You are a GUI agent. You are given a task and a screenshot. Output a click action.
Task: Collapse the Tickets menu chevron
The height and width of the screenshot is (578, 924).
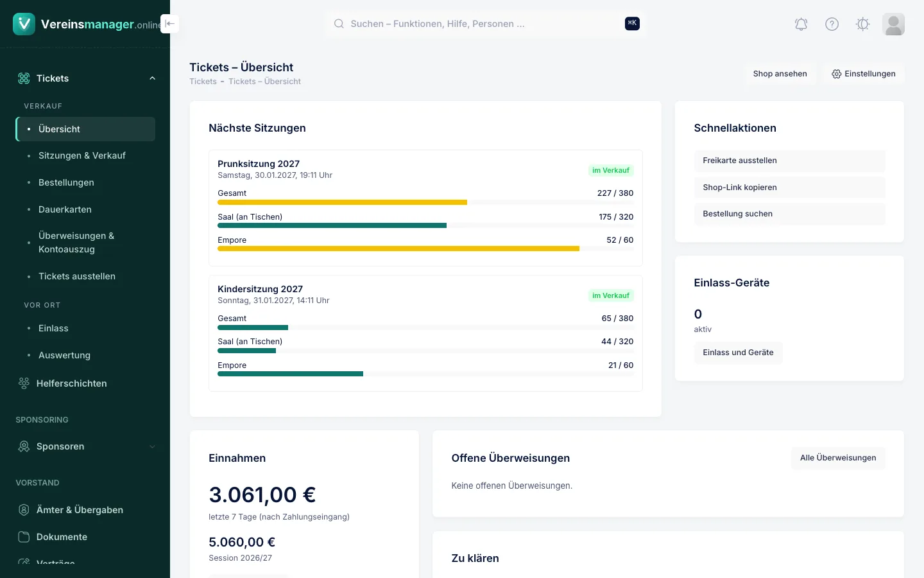coord(152,78)
